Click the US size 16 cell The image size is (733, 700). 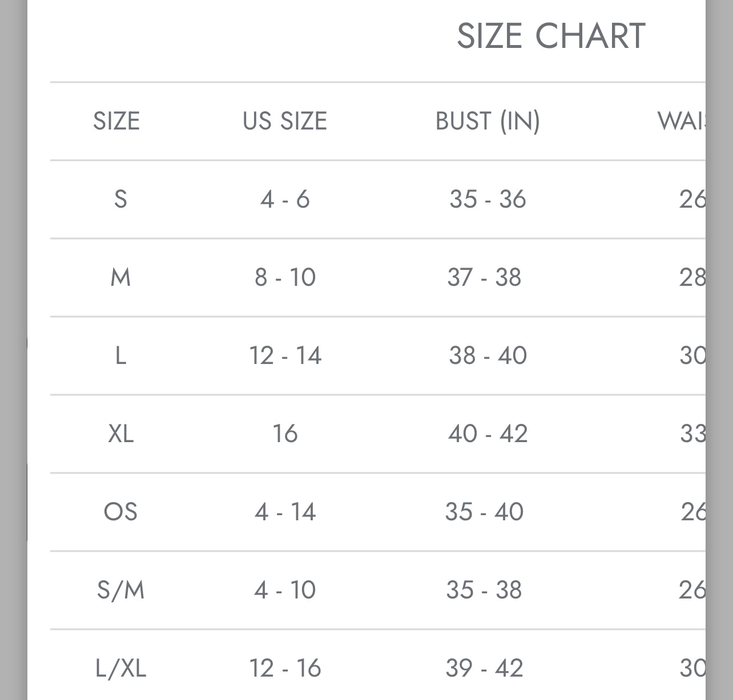pos(285,434)
